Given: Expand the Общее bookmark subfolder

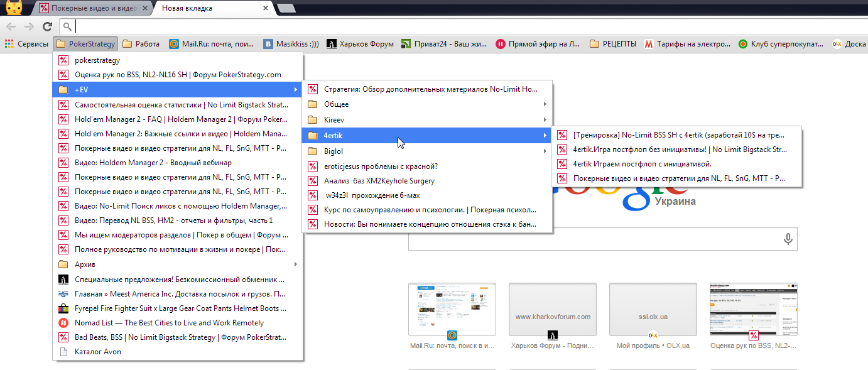Looking at the screenshot, I should (x=427, y=104).
